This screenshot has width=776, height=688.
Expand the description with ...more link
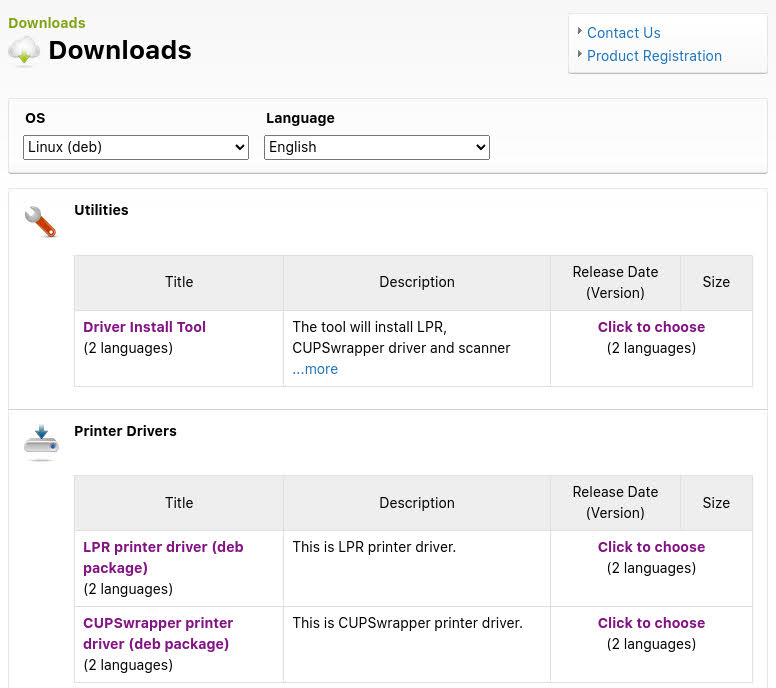pyautogui.click(x=315, y=369)
